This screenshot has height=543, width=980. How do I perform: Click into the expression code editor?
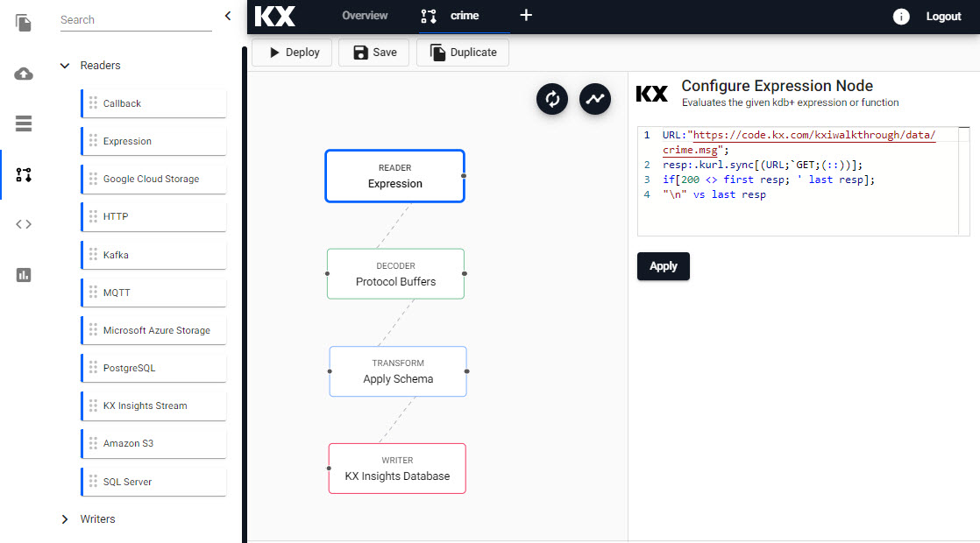click(x=803, y=181)
